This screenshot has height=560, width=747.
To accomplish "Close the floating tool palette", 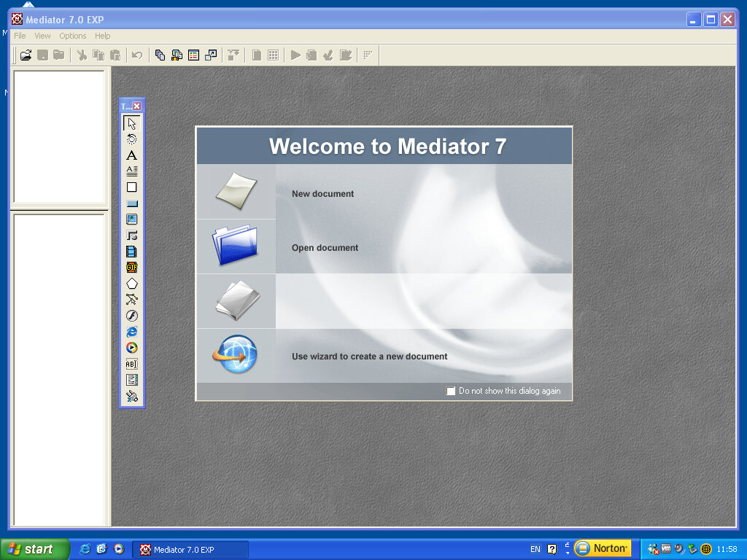I will (137, 106).
